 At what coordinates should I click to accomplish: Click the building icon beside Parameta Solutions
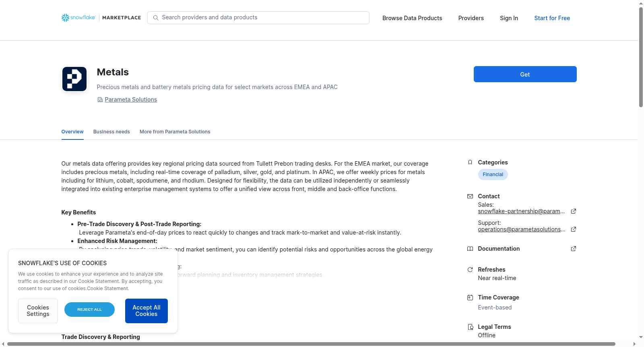[100, 100]
